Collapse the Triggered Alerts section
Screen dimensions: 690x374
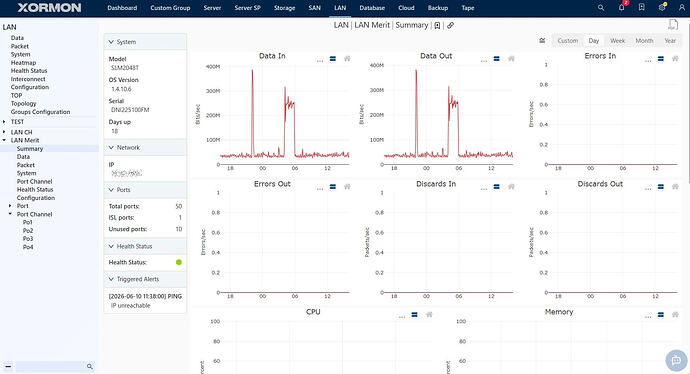(145, 279)
